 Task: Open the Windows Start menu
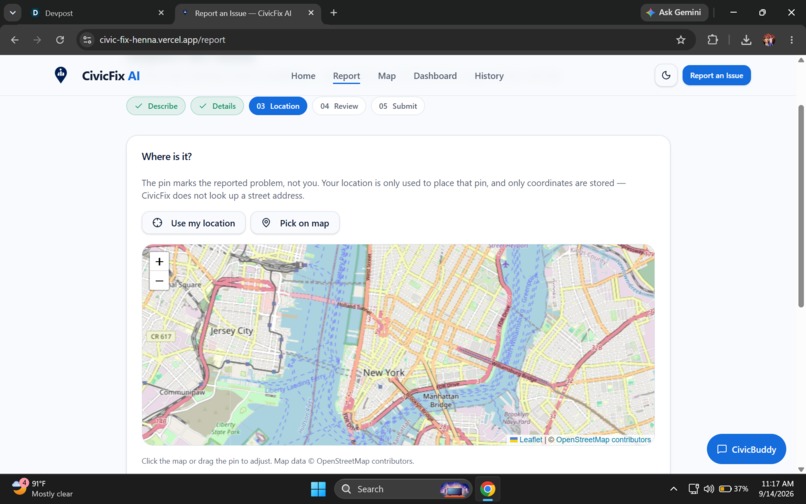pos(318,489)
